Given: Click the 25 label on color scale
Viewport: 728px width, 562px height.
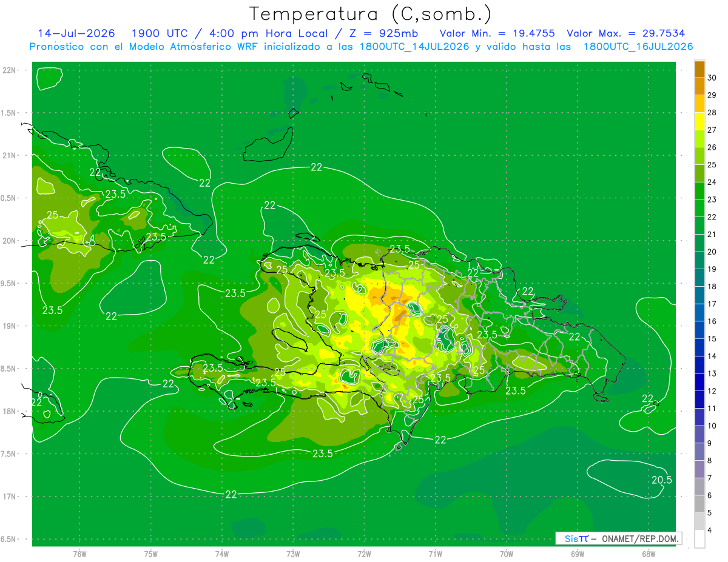Looking at the screenshot, I should [x=712, y=165].
